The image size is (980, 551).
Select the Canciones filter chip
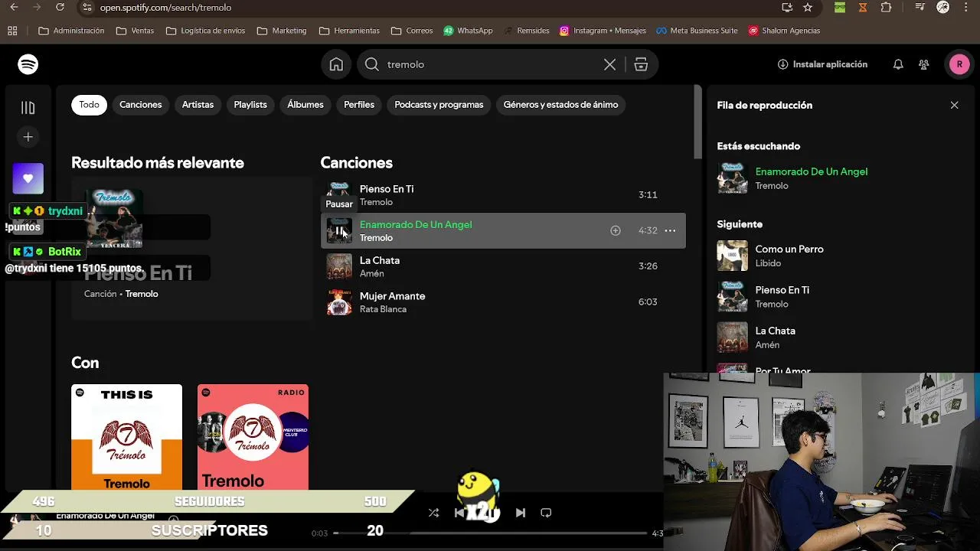(141, 105)
